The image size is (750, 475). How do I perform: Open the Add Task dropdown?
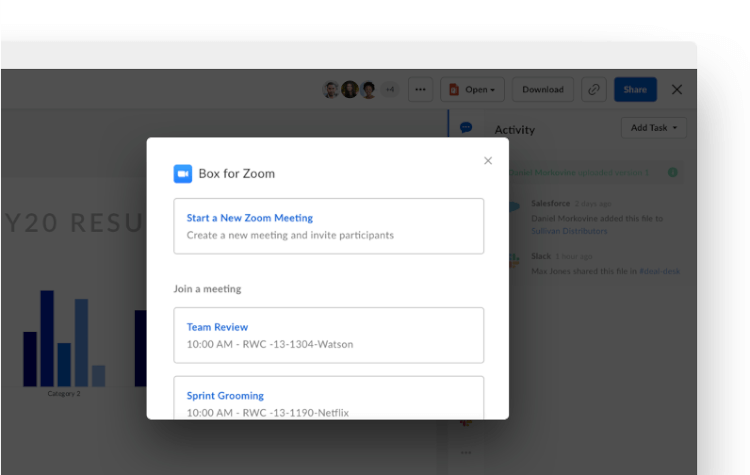pos(653,128)
